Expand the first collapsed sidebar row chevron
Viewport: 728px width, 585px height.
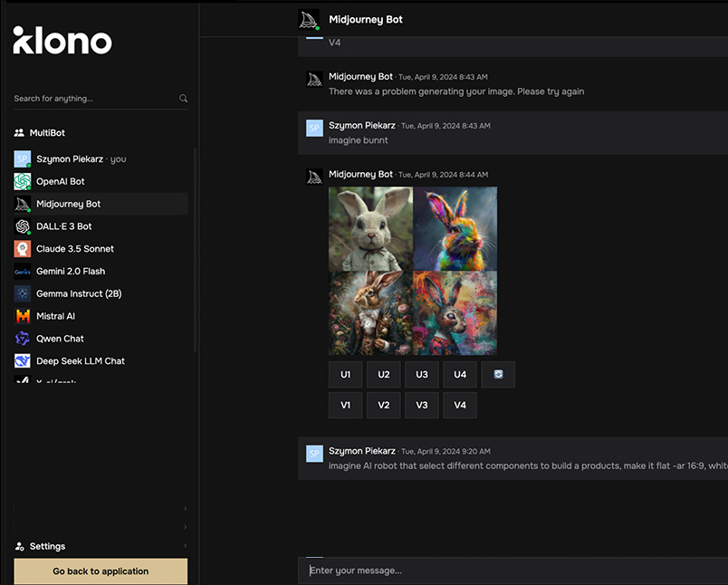coord(185,508)
